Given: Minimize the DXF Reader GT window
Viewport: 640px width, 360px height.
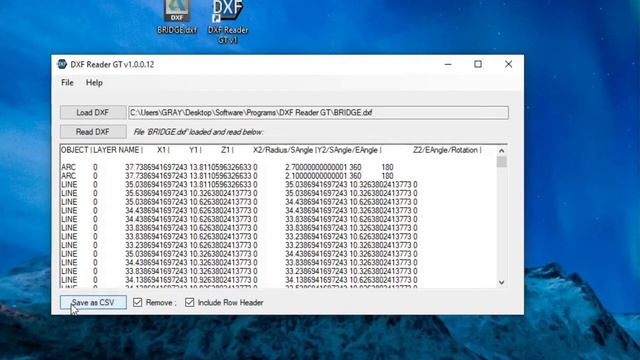Looking at the screenshot, I should click(x=448, y=64).
